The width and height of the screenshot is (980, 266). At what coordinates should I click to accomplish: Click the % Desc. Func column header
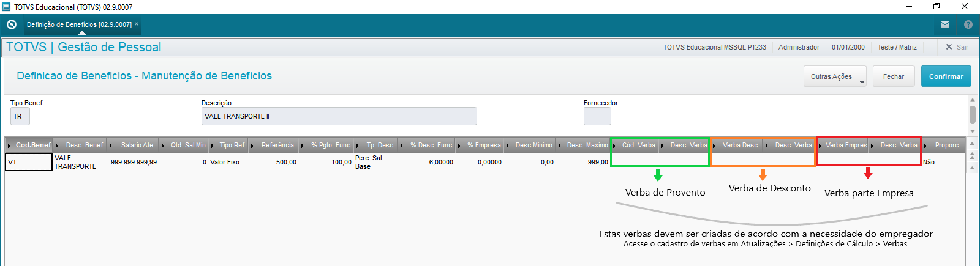coord(427,145)
